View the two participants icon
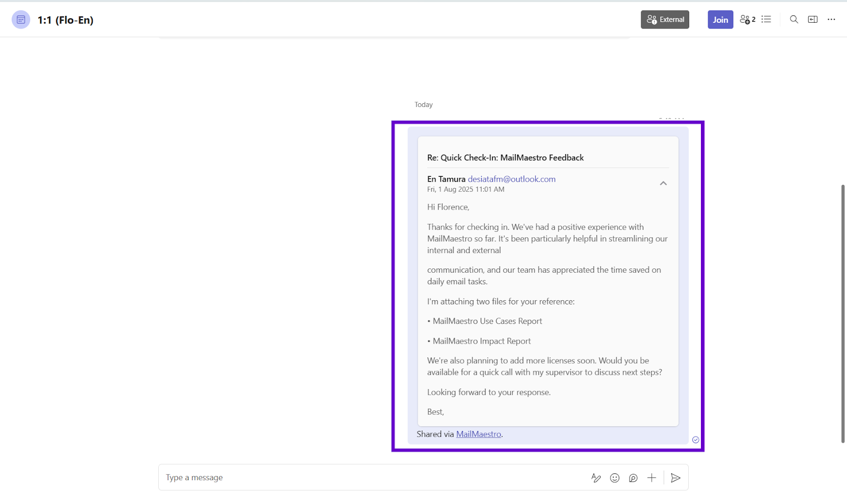The width and height of the screenshot is (847, 504). 747,20
